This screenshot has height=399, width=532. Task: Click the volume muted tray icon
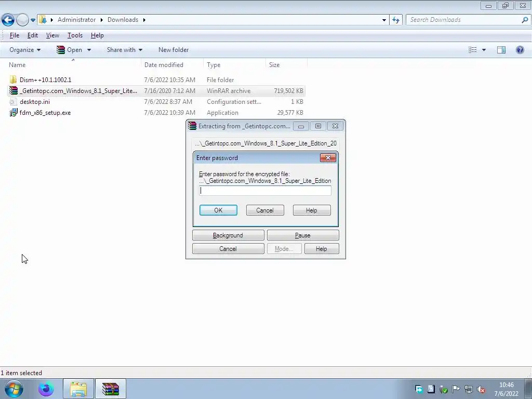(x=481, y=389)
